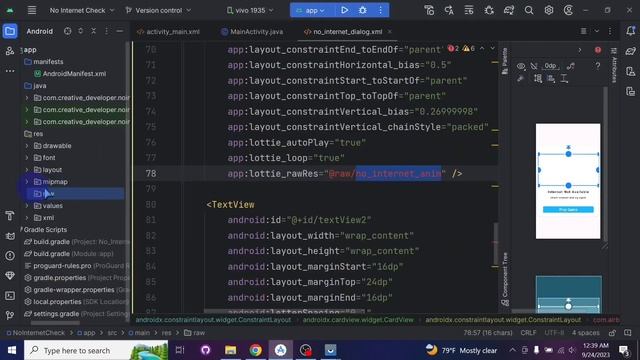This screenshot has height=360, width=640.
Task: Switch editor view mode icon
Action: [x=584, y=31]
